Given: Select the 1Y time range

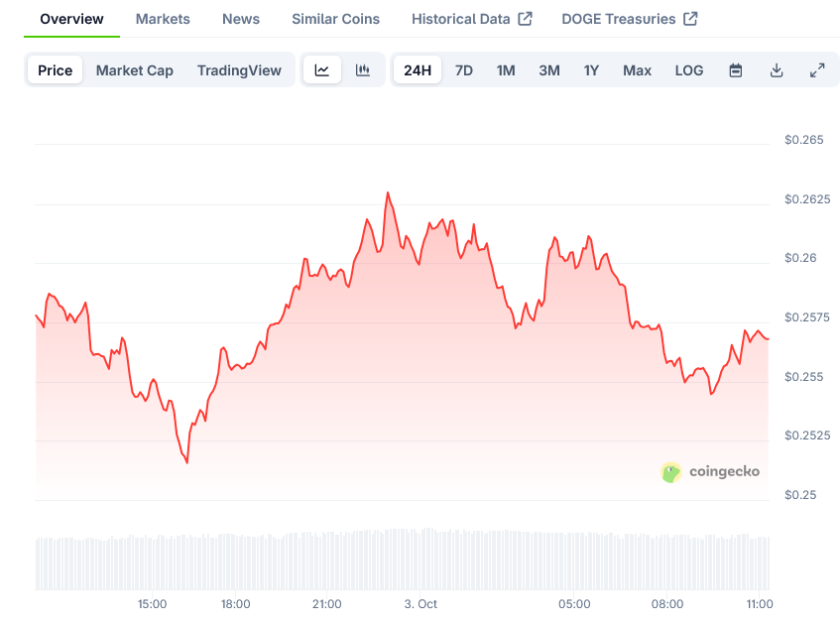Looking at the screenshot, I should pos(591,70).
